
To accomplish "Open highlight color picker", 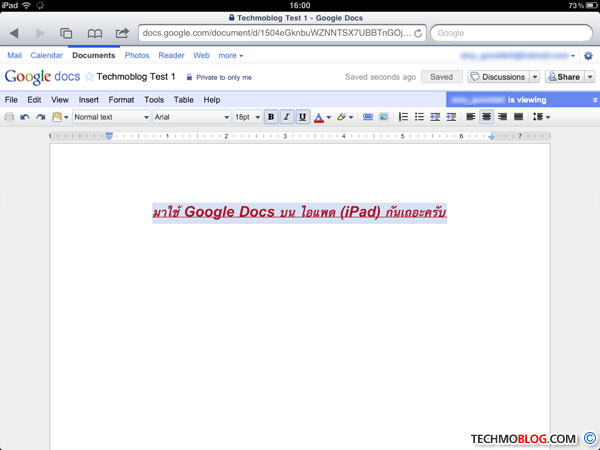I will [x=345, y=117].
